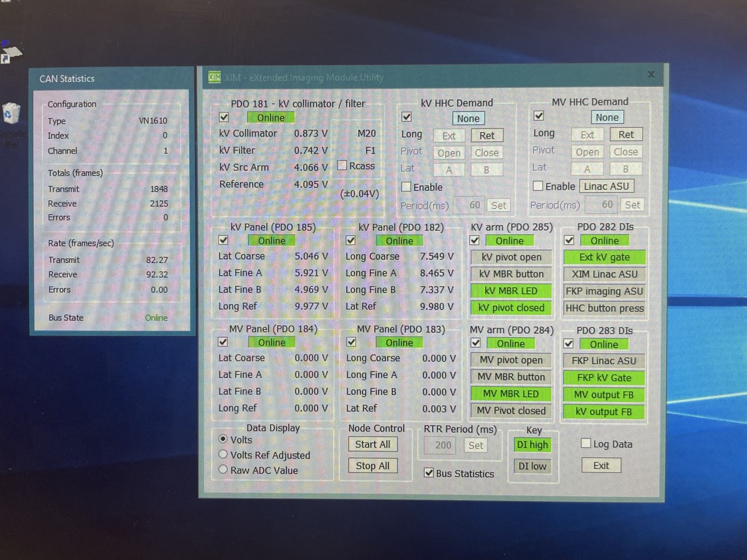Screen dimensions: 747x560
Task: Click the Stop All button
Action: [x=373, y=466]
